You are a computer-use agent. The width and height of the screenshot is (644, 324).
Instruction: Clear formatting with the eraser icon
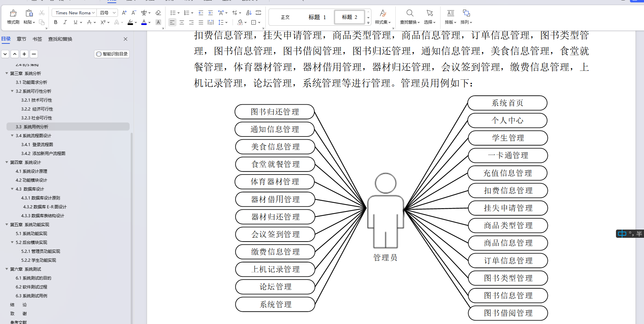158,12
